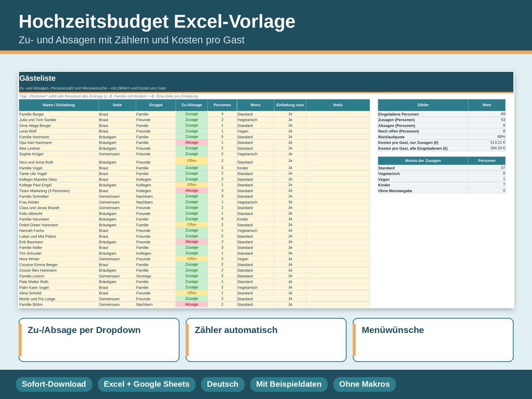Select the Seite column header

click(117, 105)
